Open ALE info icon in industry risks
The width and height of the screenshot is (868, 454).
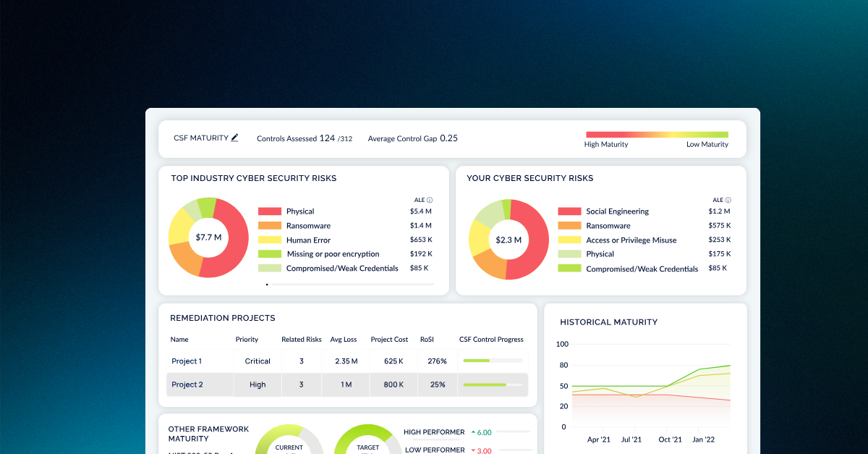tap(430, 201)
